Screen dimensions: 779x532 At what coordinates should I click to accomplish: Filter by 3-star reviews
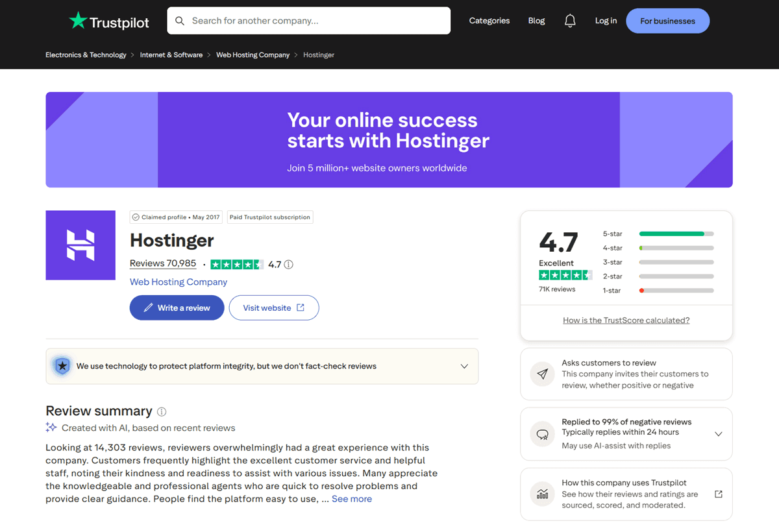tap(658, 262)
